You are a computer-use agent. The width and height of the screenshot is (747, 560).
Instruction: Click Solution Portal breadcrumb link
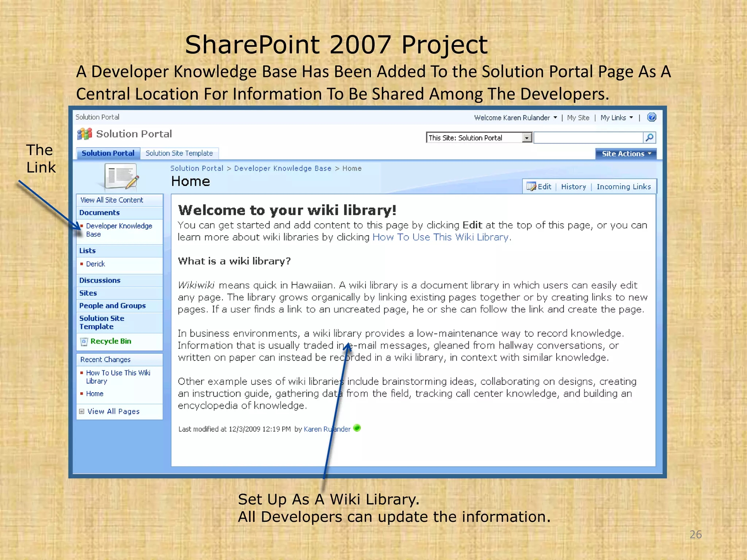click(x=197, y=168)
